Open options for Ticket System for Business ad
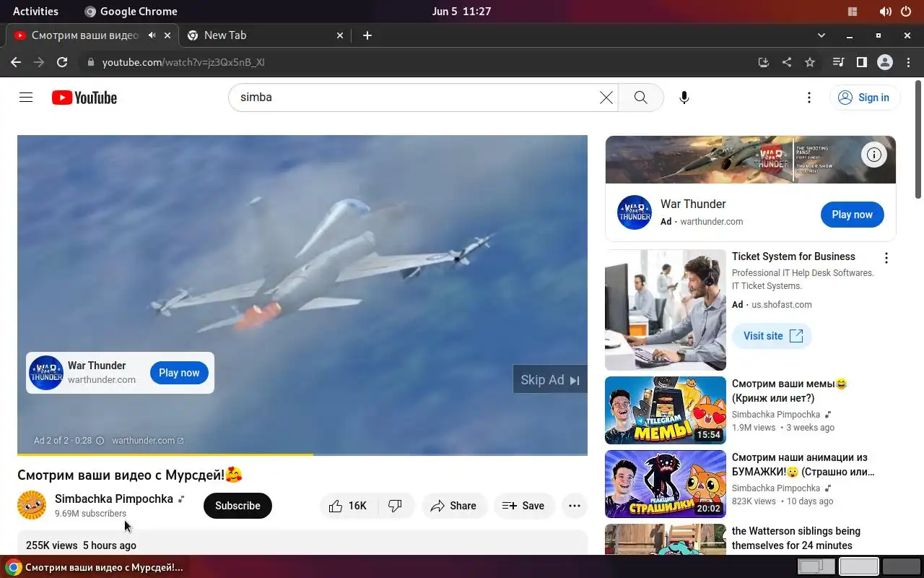The height and width of the screenshot is (578, 924). (x=886, y=258)
